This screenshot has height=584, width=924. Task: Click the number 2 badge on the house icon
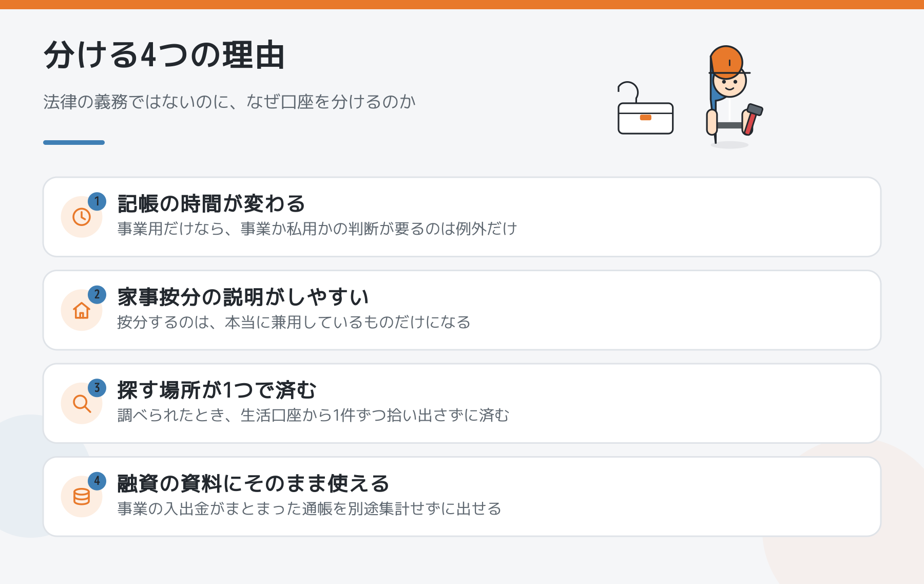click(x=97, y=295)
